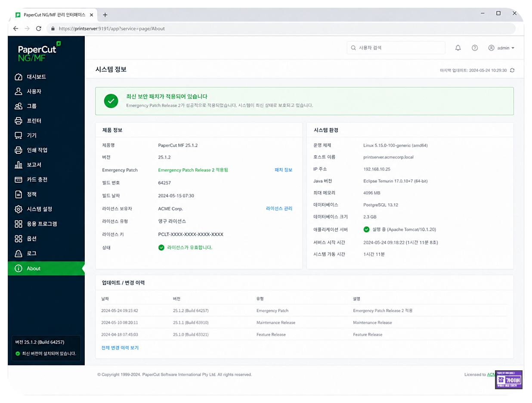The height and width of the screenshot is (403, 532).
Task: Click the 25.1.1 (Build 63910) history row
Action: point(304,322)
